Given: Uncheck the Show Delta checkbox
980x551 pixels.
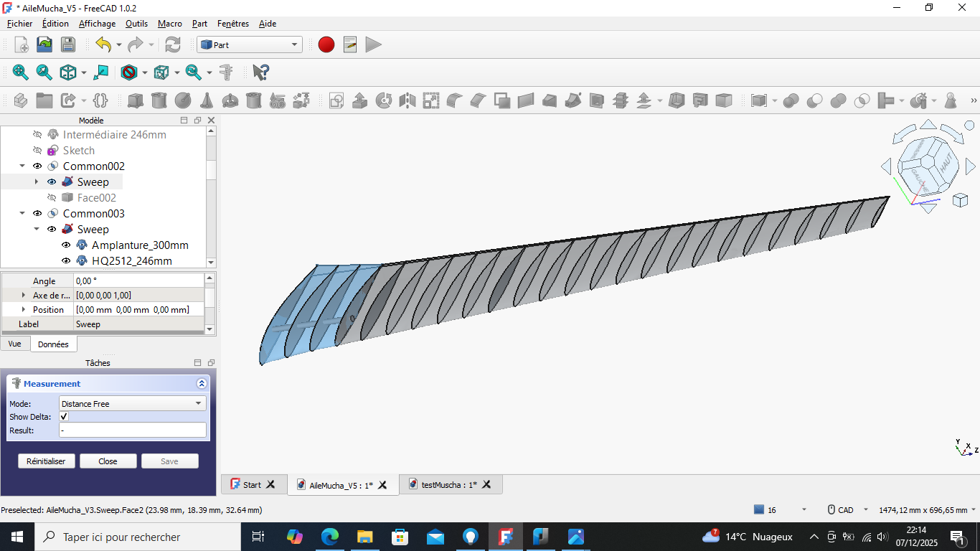Looking at the screenshot, I should coord(64,417).
